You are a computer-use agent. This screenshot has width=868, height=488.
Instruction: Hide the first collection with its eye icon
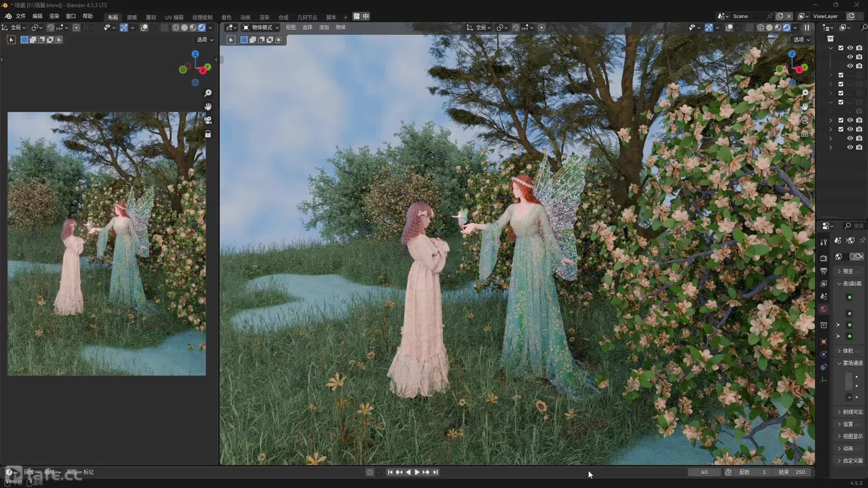(850, 48)
